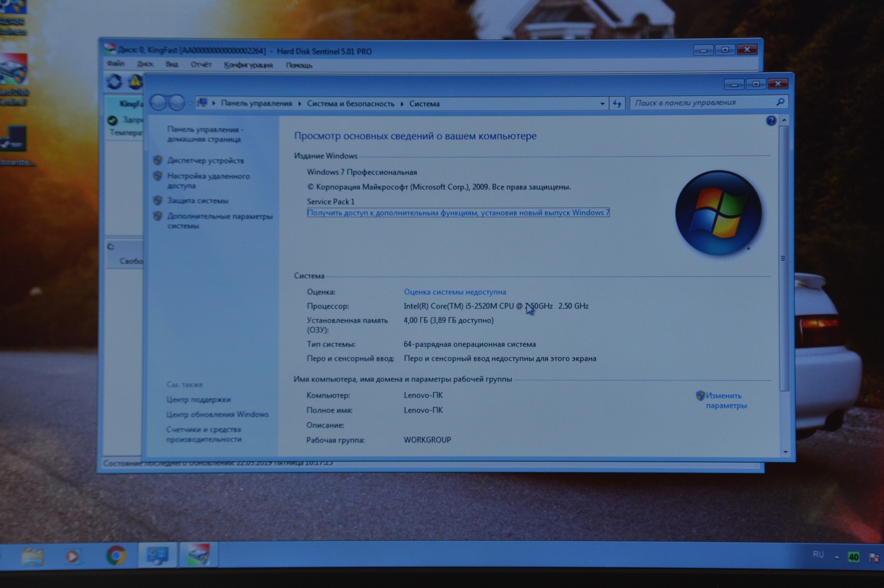Click link to get new Windows 7 edition
884x588 pixels.
tap(458, 213)
